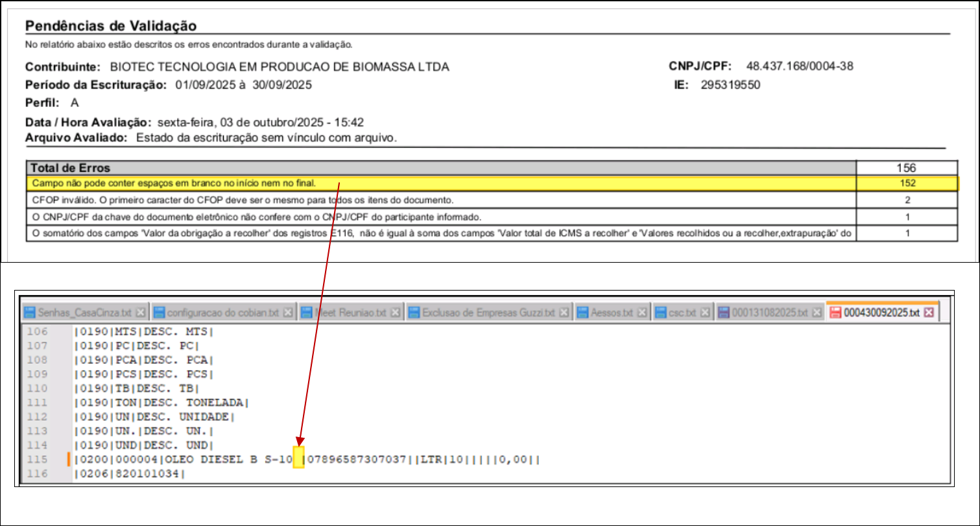Image resolution: width=980 pixels, height=526 pixels.
Task: Close the Meet Reuniao.txt tab
Action: [x=398, y=313]
